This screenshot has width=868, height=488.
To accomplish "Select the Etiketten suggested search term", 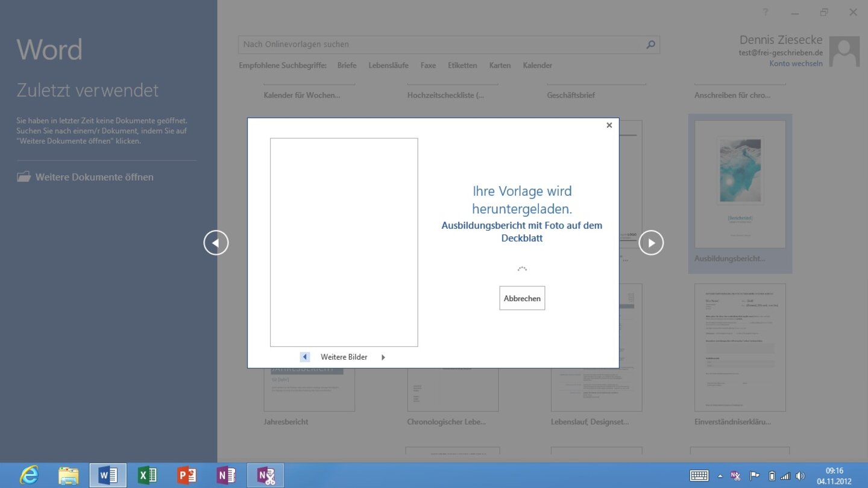I will pyautogui.click(x=462, y=65).
